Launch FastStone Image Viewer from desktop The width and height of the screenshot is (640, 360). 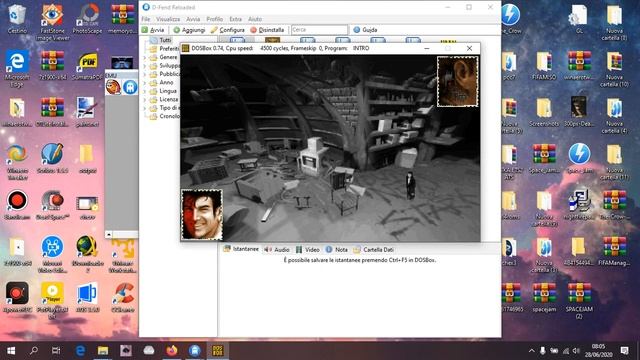[52, 21]
